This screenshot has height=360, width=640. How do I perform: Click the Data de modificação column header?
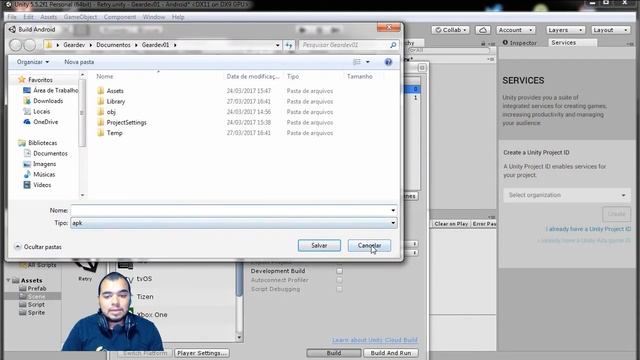tap(253, 76)
